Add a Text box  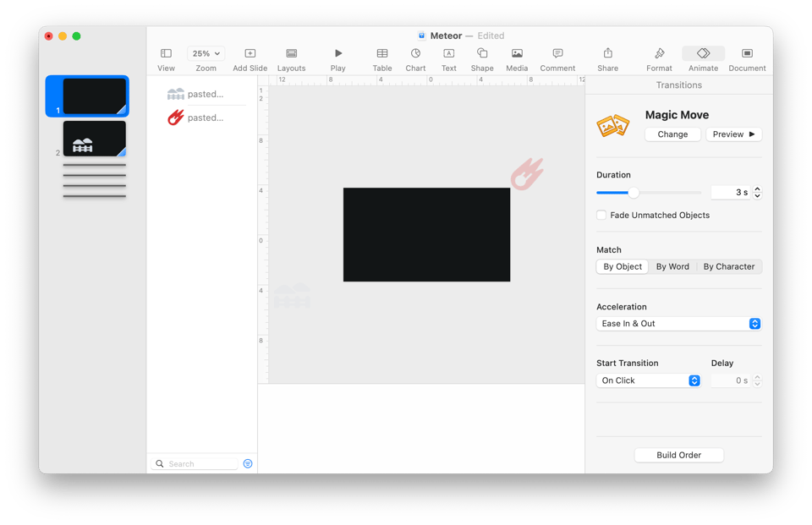pos(448,55)
